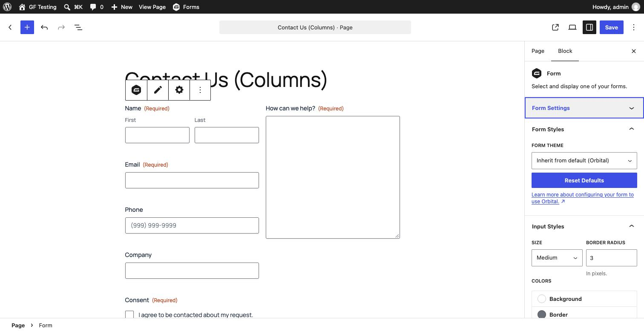644x332 pixels.
Task: Switch to the Block tab
Action: [565, 51]
